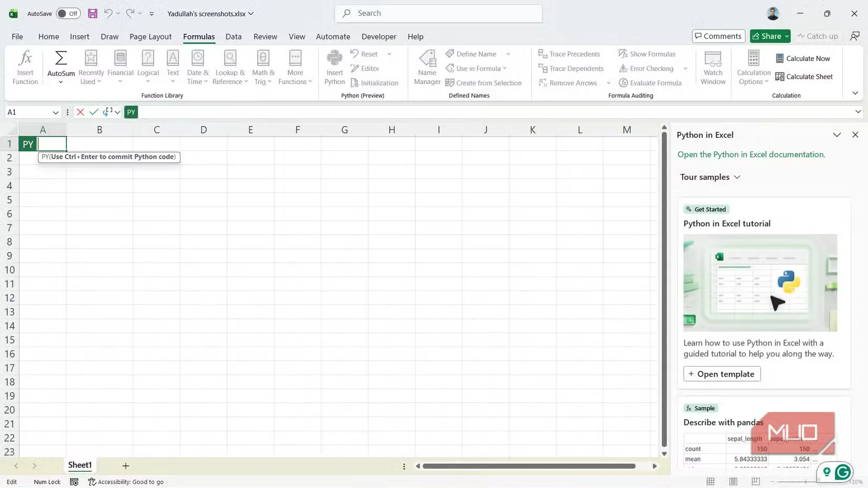The image size is (868, 488).
Task: Click Trace Precedents
Action: pos(570,54)
